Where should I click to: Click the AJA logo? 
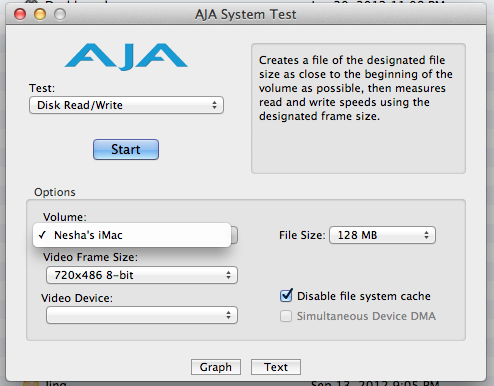coord(126,57)
